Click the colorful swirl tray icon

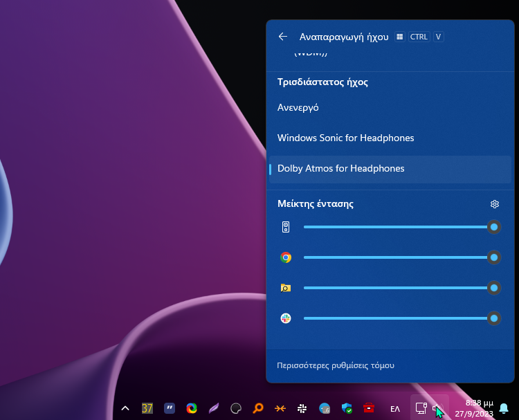click(192, 408)
